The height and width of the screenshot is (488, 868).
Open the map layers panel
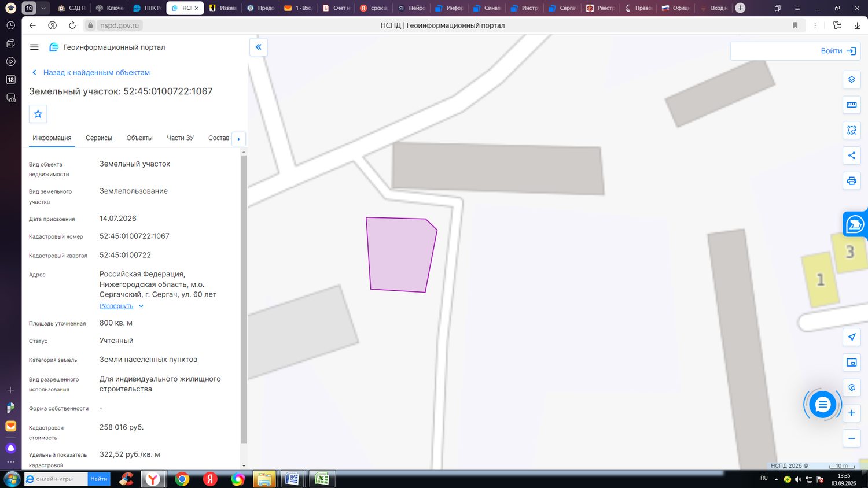point(851,80)
